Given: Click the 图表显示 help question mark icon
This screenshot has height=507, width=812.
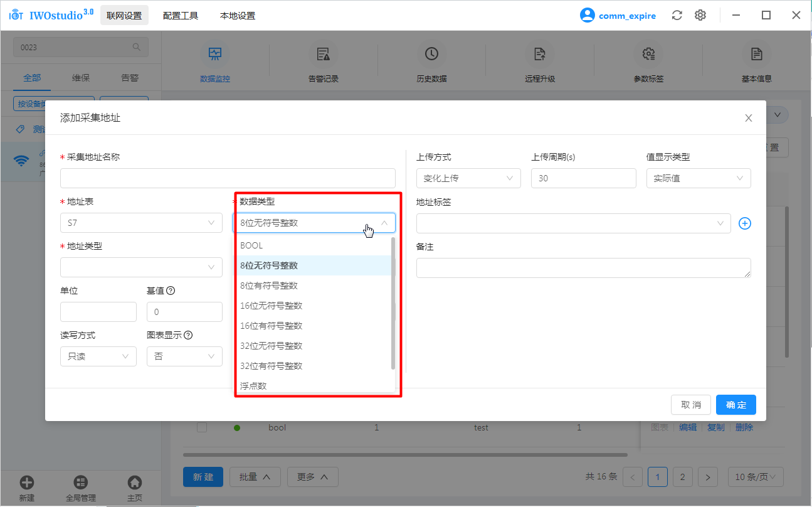Looking at the screenshot, I should click(x=188, y=335).
